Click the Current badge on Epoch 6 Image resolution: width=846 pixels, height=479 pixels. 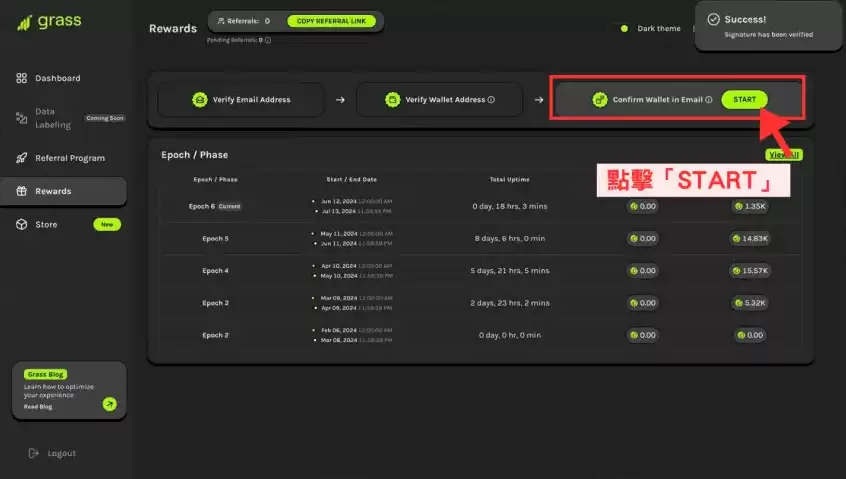229,207
